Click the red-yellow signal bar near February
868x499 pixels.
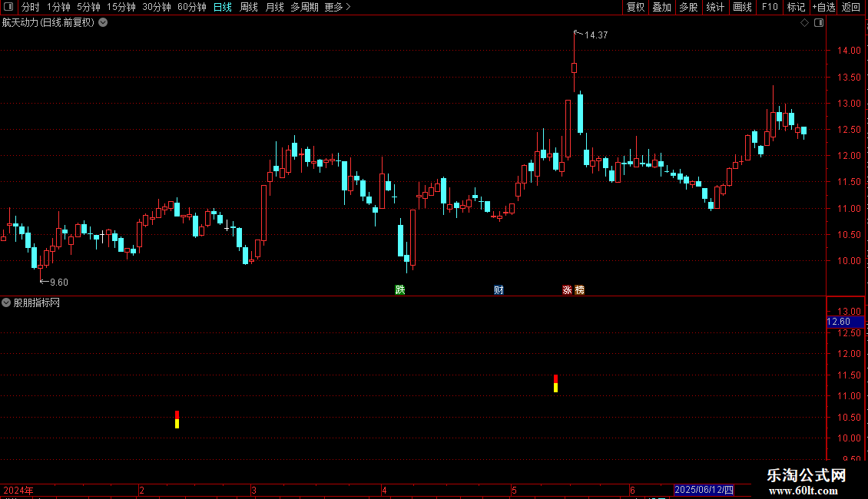(177, 419)
